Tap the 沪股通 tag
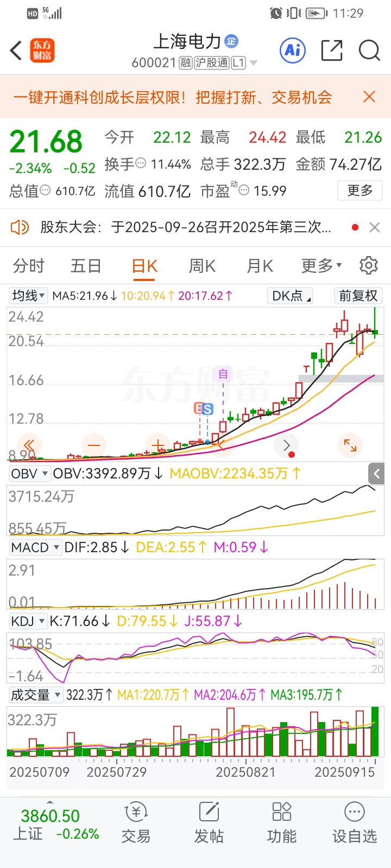This screenshot has height=868, width=391. [x=212, y=63]
